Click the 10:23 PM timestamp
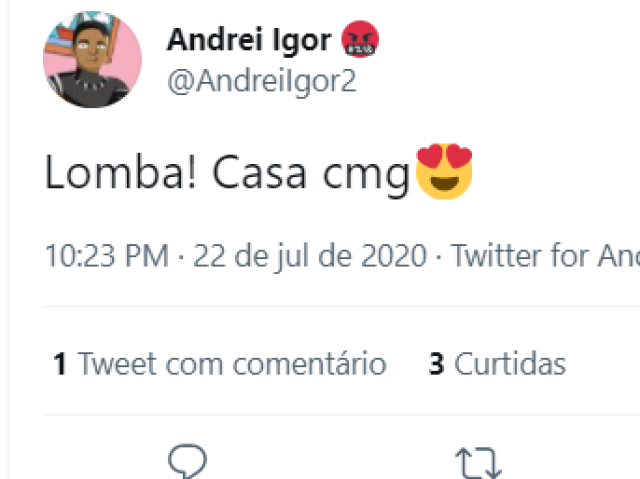 pos(107,256)
